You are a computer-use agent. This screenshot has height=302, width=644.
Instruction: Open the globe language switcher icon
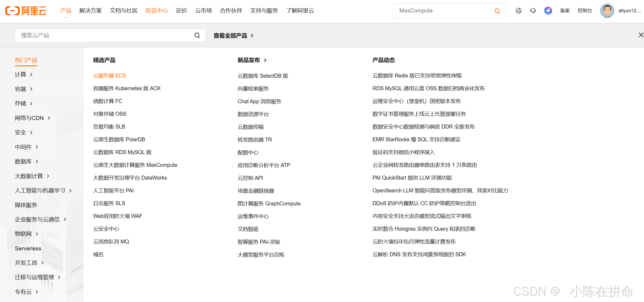(x=519, y=11)
